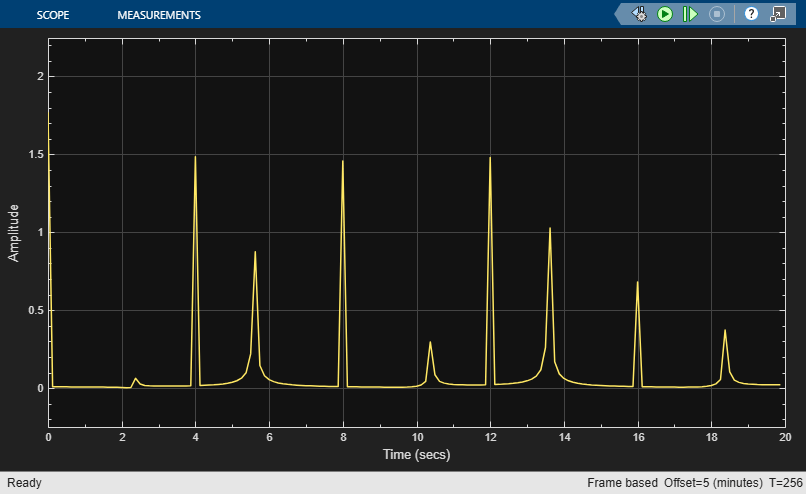The image size is (806, 494).
Task: Click the restore window layout icon
Action: pyautogui.click(x=776, y=14)
